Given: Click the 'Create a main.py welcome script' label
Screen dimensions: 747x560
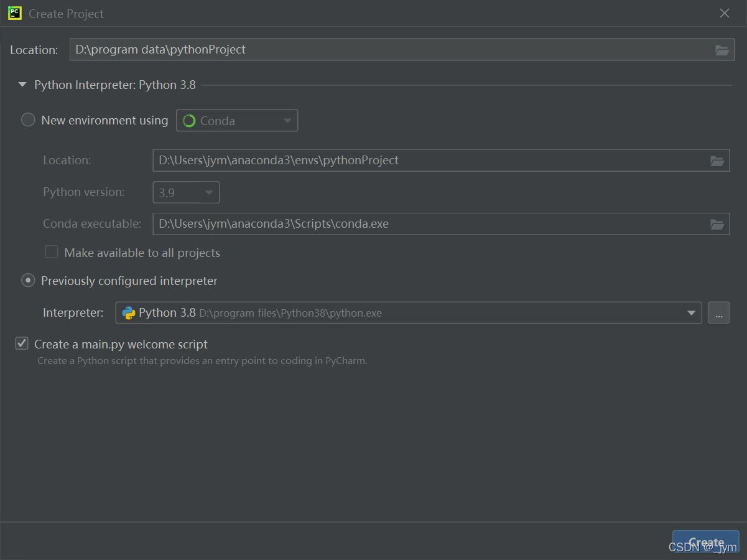Looking at the screenshot, I should click(x=121, y=344).
